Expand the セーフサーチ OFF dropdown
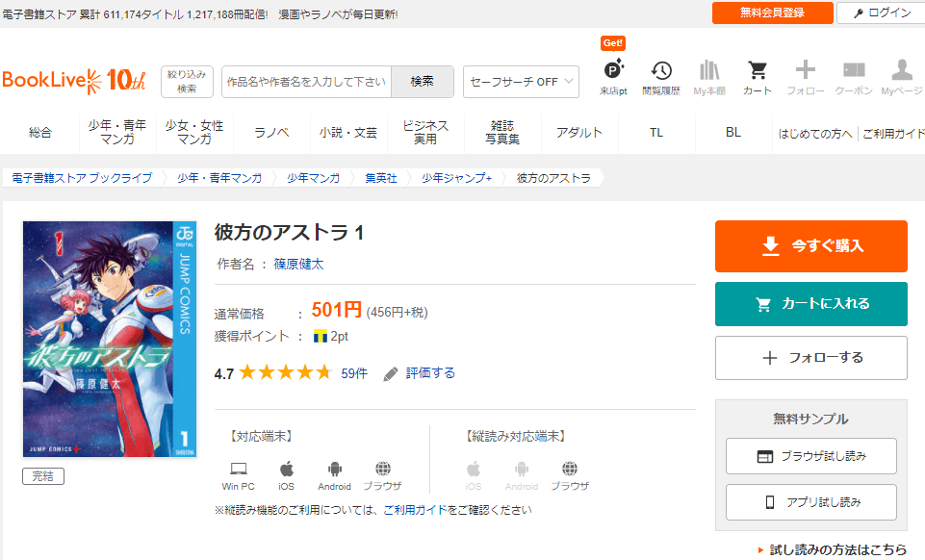This screenshot has height=560, width=925. [x=521, y=82]
